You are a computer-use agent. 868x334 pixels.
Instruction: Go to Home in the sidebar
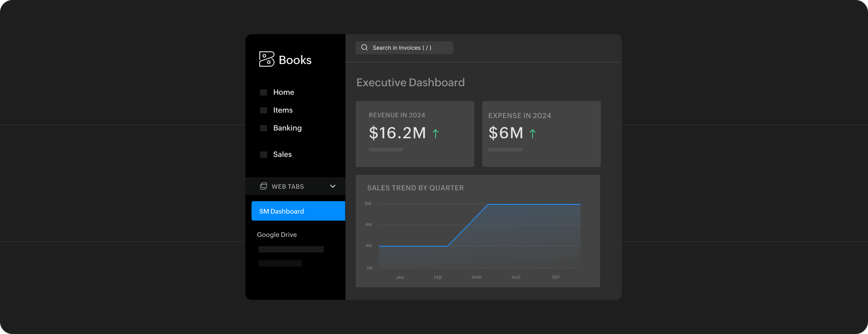[x=284, y=92]
